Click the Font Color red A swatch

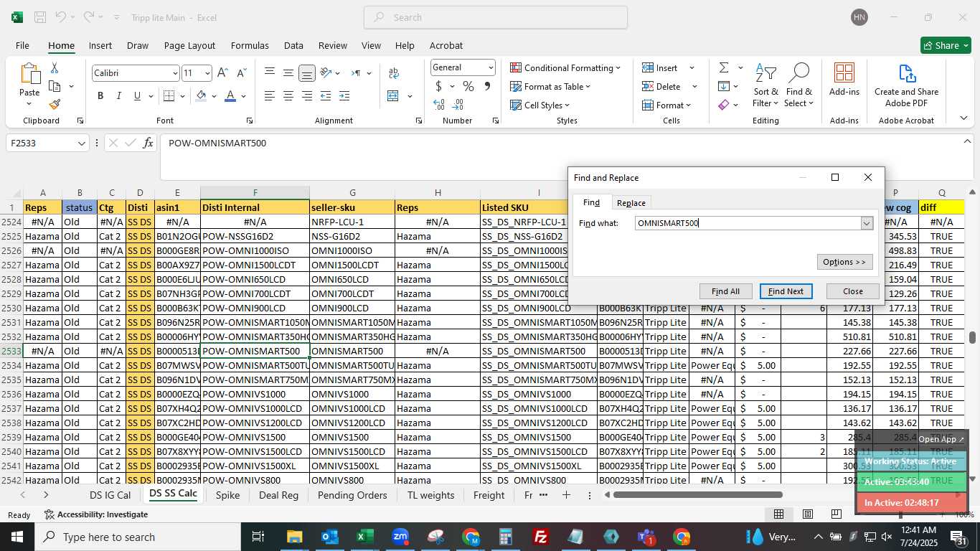pyautogui.click(x=230, y=96)
